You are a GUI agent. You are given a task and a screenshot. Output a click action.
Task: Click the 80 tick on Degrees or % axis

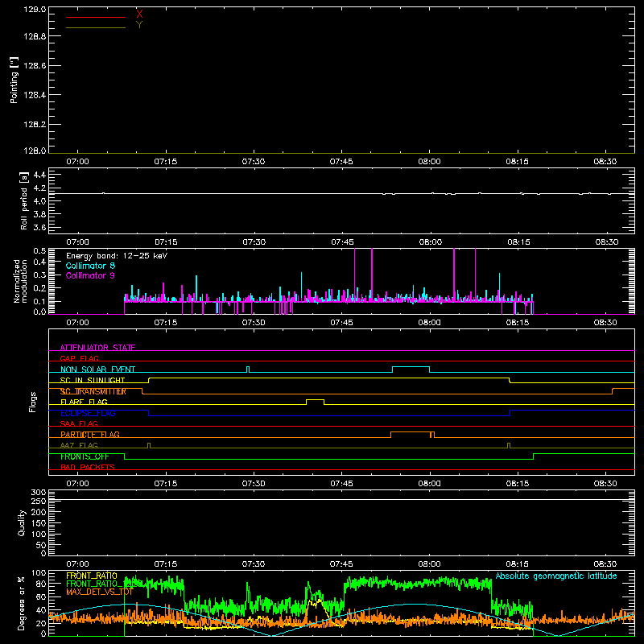click(42, 584)
